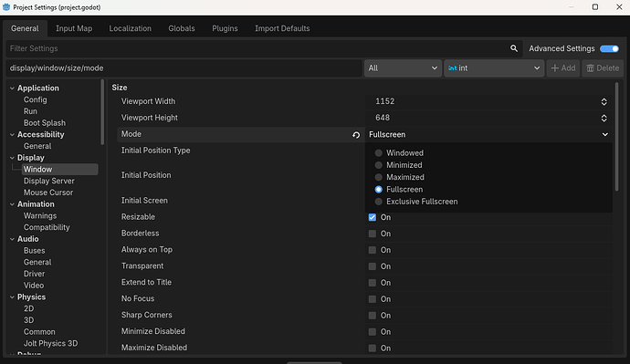Select the Exclusive Fullscreen radio option

pyautogui.click(x=379, y=202)
